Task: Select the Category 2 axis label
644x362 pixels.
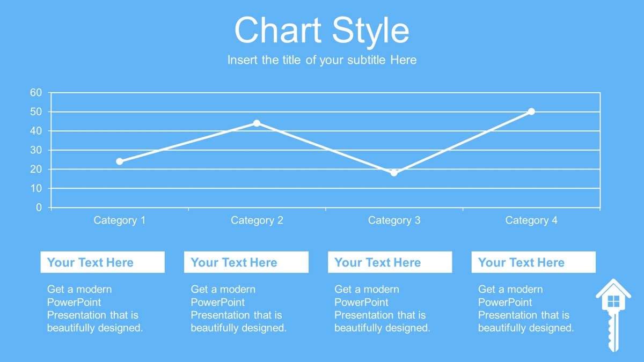Action: pyautogui.click(x=257, y=220)
